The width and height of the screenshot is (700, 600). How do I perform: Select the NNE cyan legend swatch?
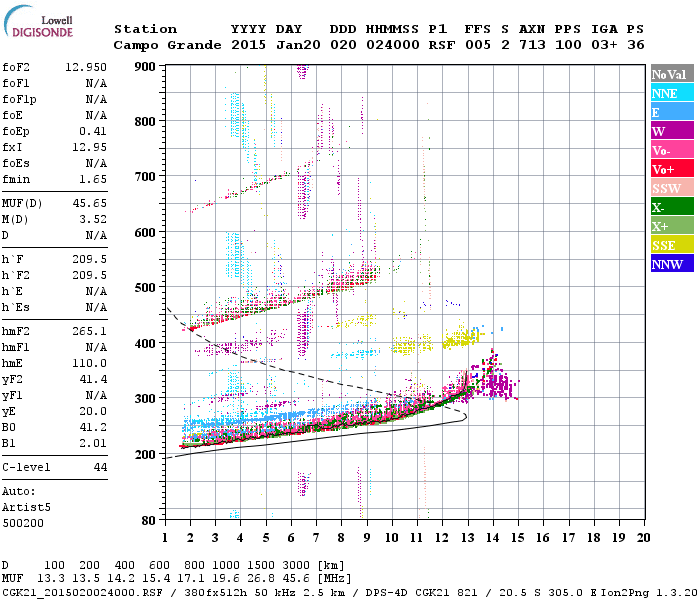pos(672,93)
